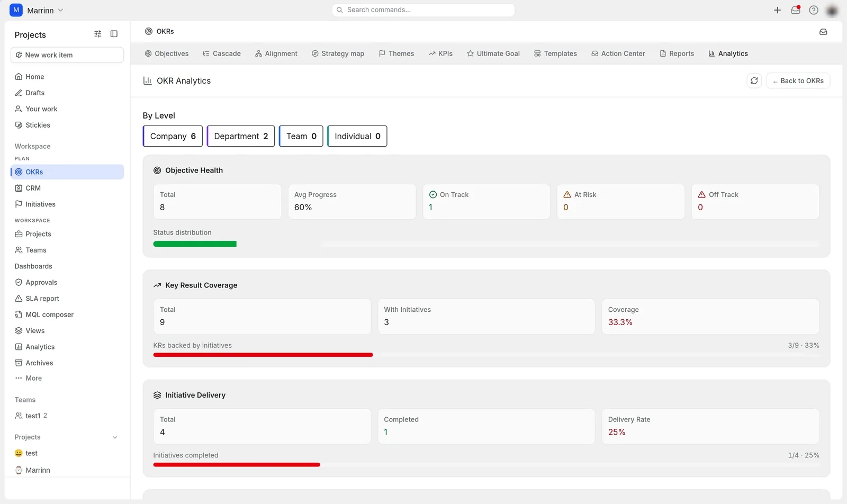Open the Themes tab
The height and width of the screenshot is (504, 847).
click(x=397, y=53)
